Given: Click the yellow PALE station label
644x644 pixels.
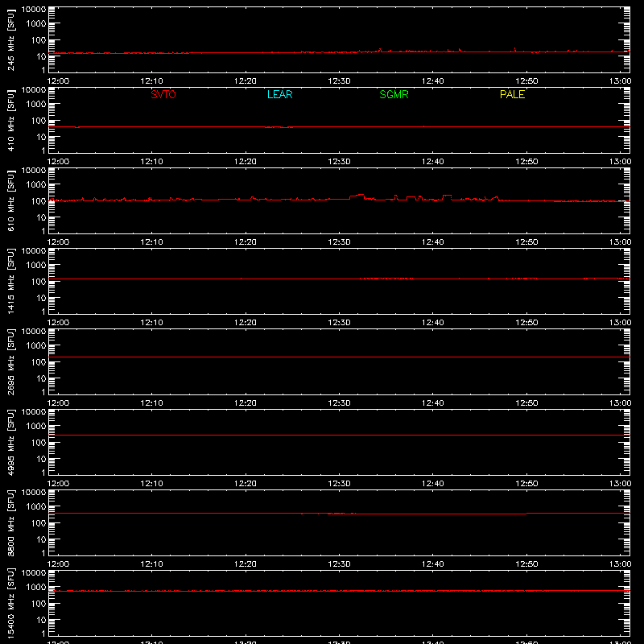Looking at the screenshot, I should point(512,94).
